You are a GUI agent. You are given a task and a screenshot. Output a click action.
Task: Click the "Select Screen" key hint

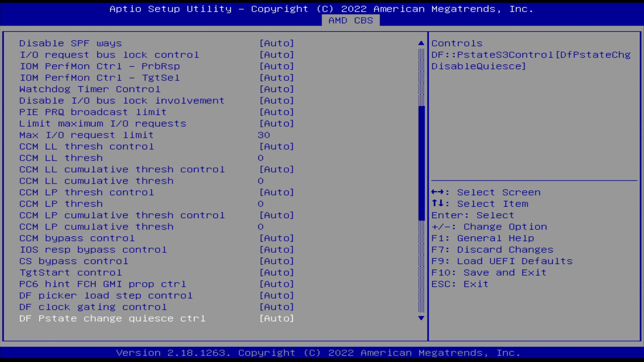click(x=486, y=193)
